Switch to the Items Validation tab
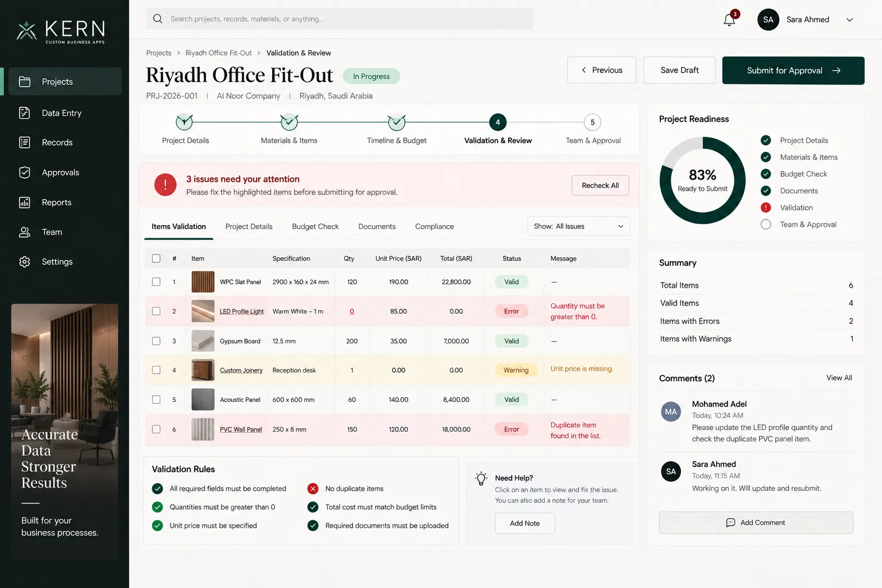 pyautogui.click(x=179, y=227)
